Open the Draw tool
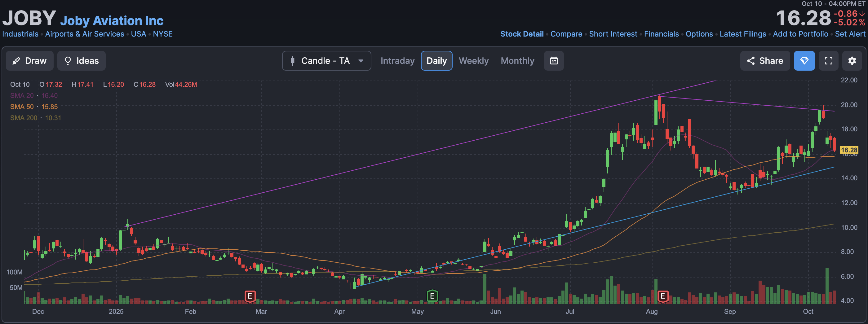This screenshot has width=868, height=324. [x=30, y=61]
